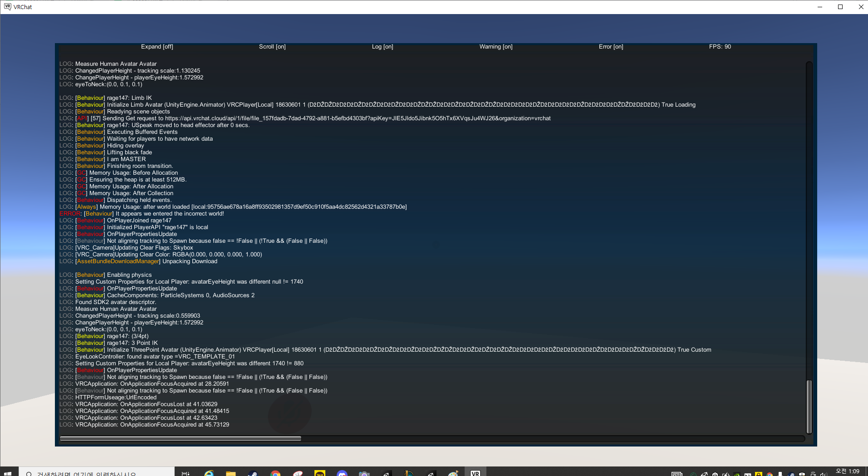Screen dimensions: 868x476
Task: Select 'Memory Usage: After Collection' log line
Action: 117,193
